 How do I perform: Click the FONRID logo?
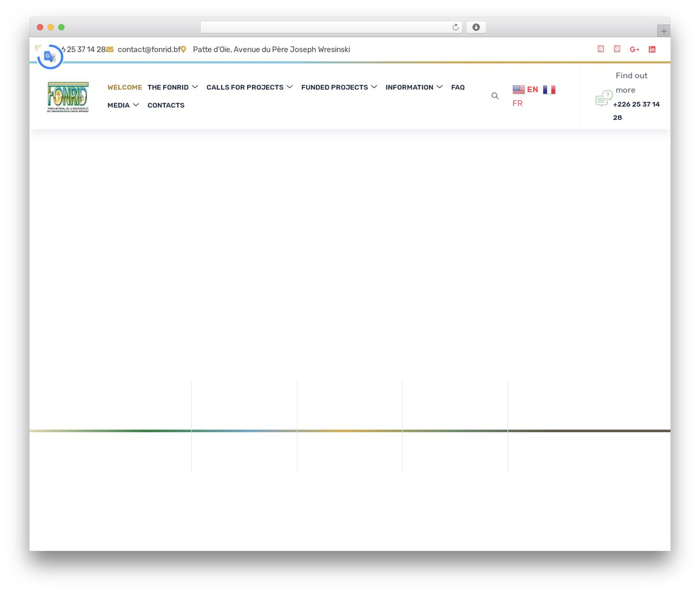(x=68, y=97)
